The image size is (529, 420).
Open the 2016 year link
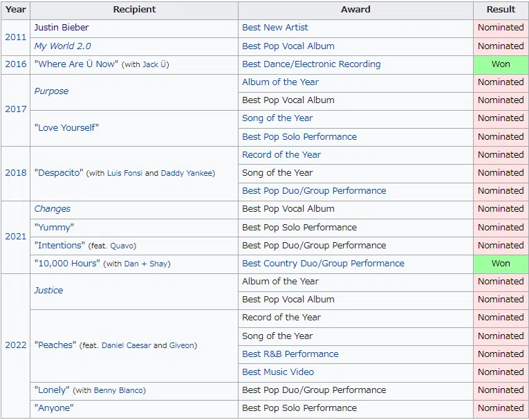15,64
